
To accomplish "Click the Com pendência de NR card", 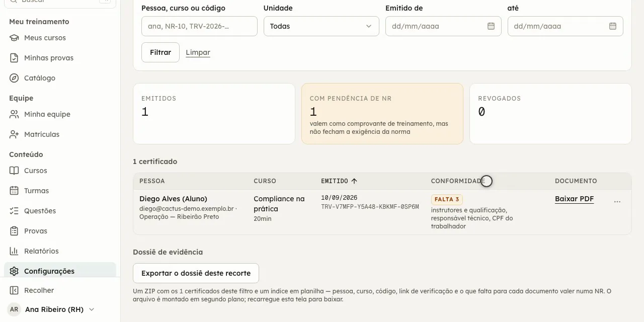I will pos(382,114).
